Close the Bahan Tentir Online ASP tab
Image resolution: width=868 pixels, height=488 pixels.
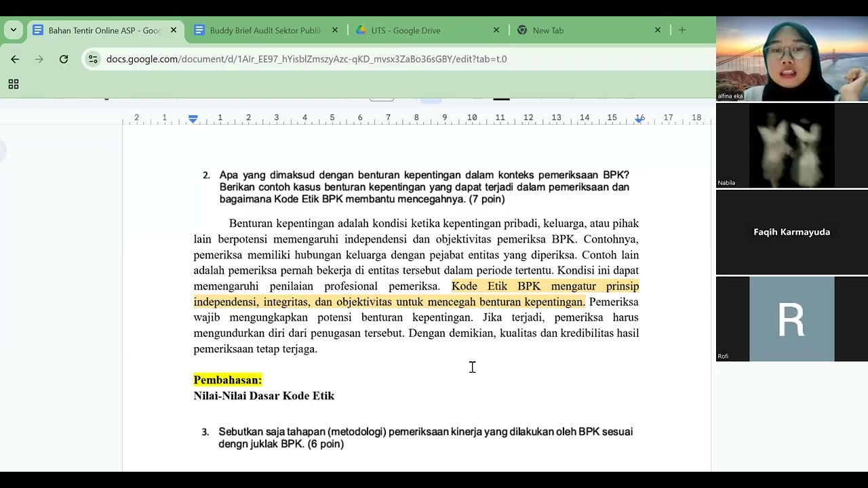pyautogui.click(x=174, y=30)
